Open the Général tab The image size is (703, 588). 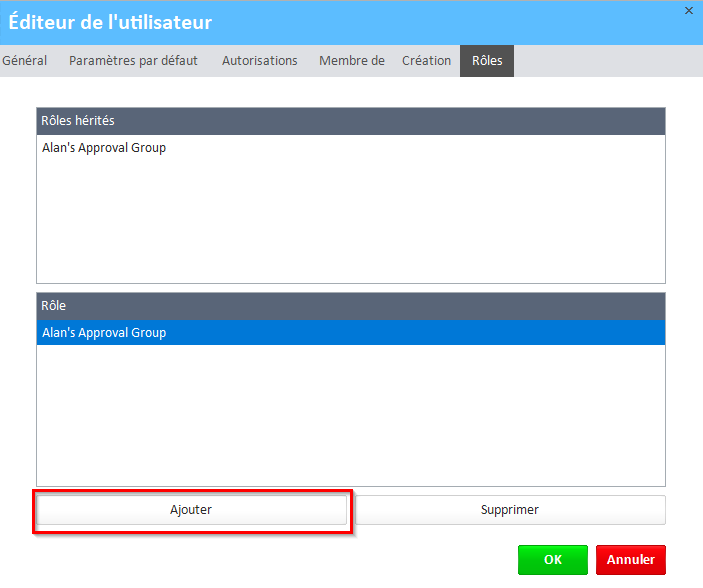[x=25, y=61]
